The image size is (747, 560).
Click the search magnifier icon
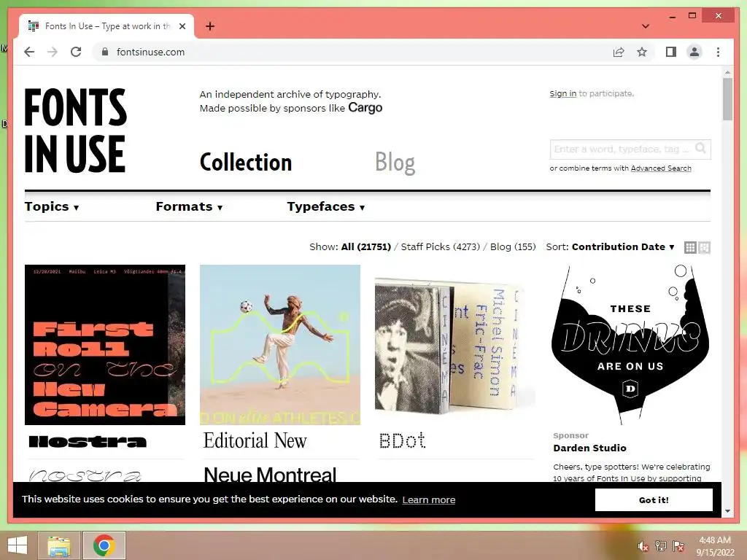click(700, 149)
